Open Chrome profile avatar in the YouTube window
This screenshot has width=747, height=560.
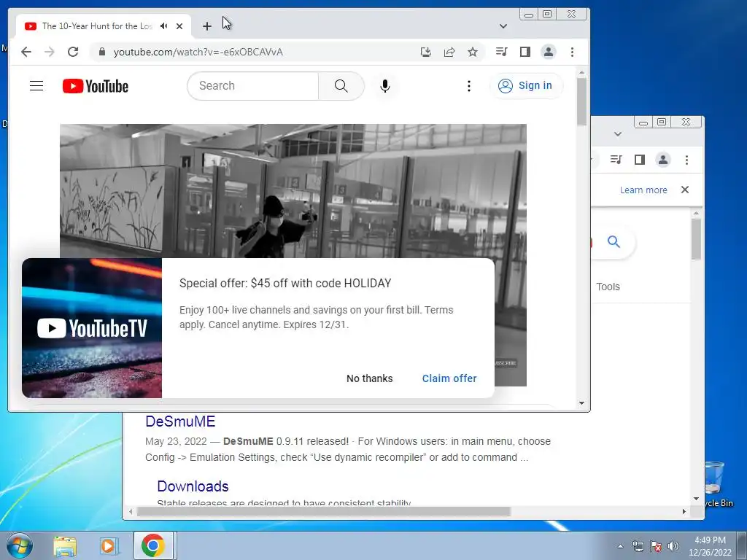pos(549,52)
